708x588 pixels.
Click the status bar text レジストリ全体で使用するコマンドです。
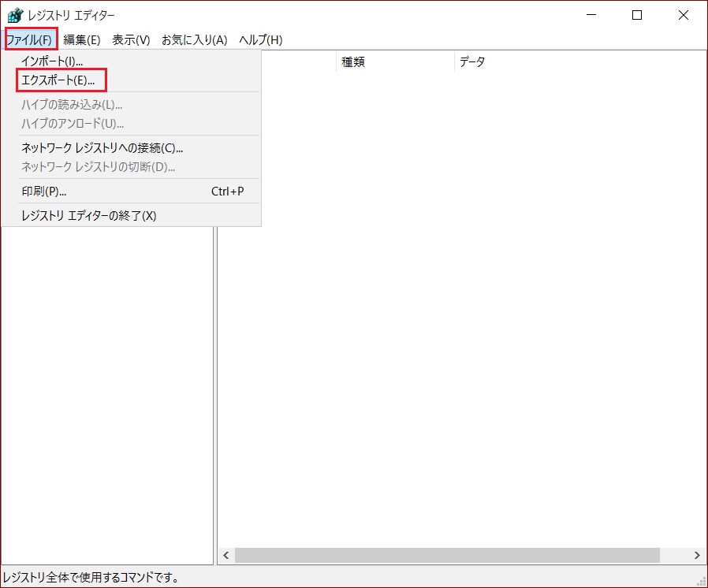coord(91,577)
